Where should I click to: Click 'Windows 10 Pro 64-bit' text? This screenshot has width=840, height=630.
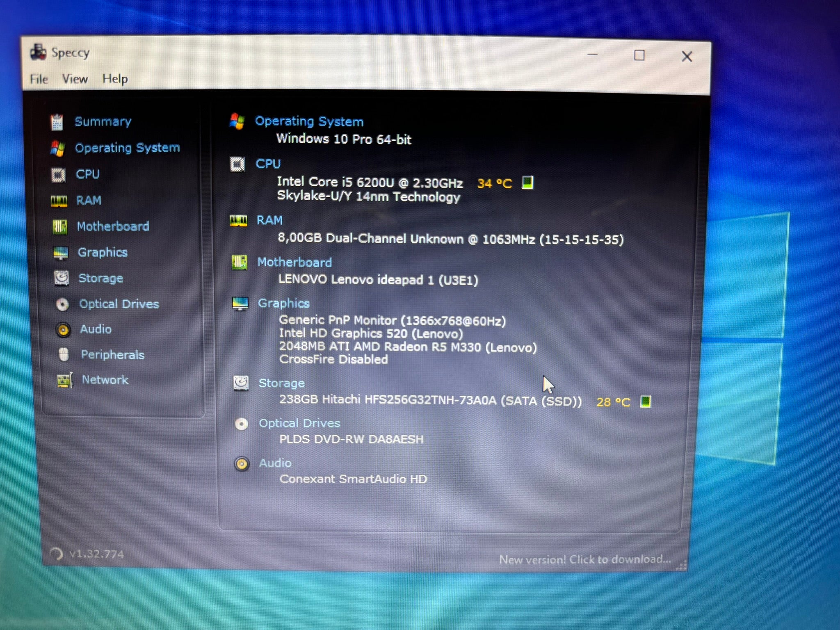(x=344, y=139)
